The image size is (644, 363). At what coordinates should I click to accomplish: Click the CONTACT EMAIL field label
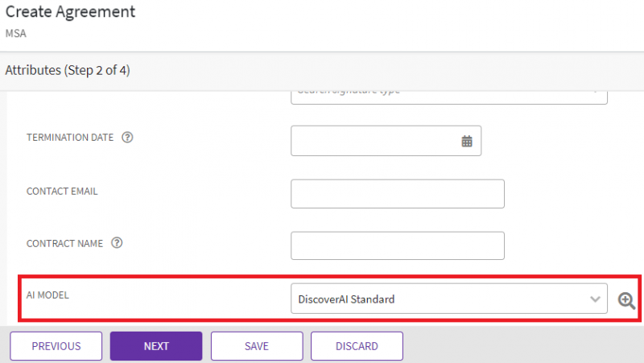coord(63,191)
